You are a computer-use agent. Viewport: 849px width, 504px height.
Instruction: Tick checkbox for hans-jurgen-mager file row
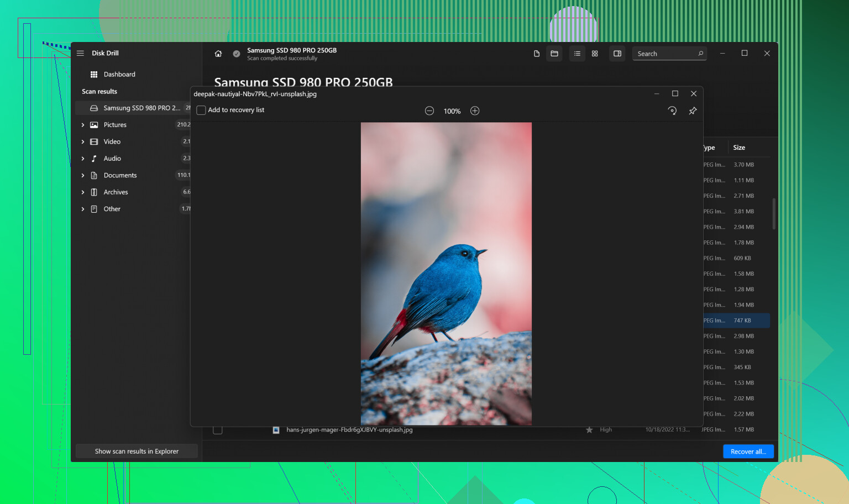pyautogui.click(x=218, y=430)
